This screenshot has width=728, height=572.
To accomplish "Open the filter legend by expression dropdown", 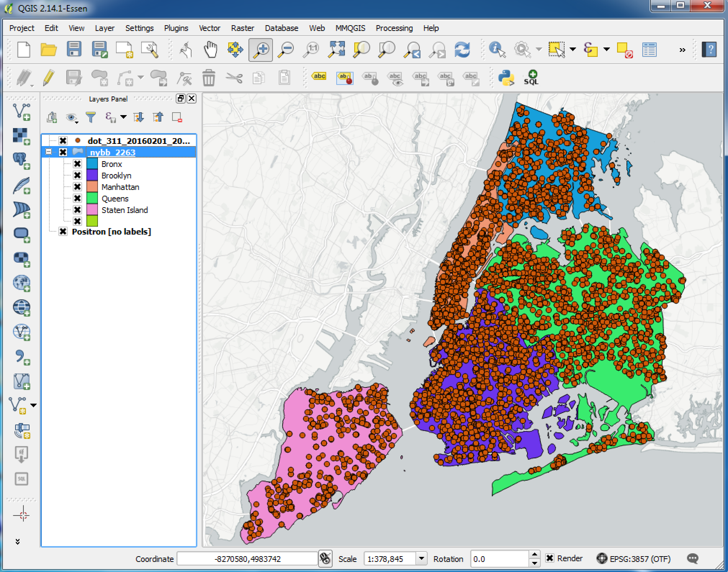I will click(x=123, y=117).
